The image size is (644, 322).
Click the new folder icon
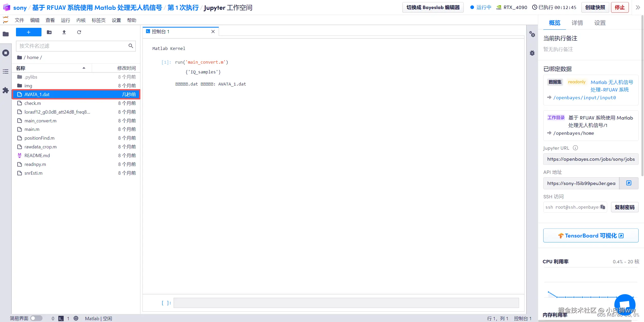tap(49, 32)
